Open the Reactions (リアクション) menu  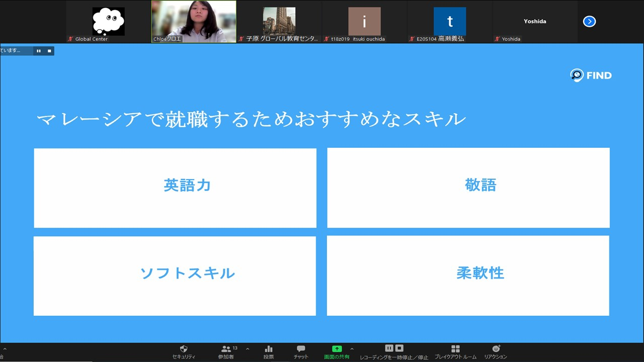(496, 352)
